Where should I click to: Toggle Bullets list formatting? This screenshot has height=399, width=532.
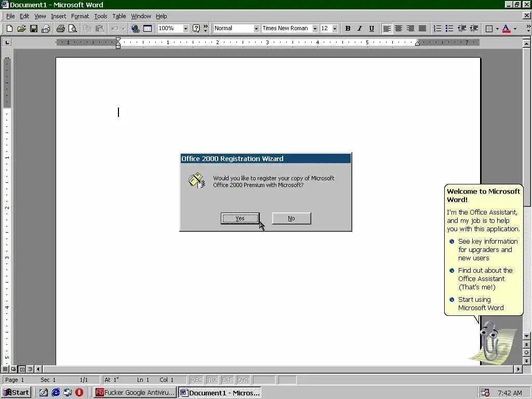point(449,29)
